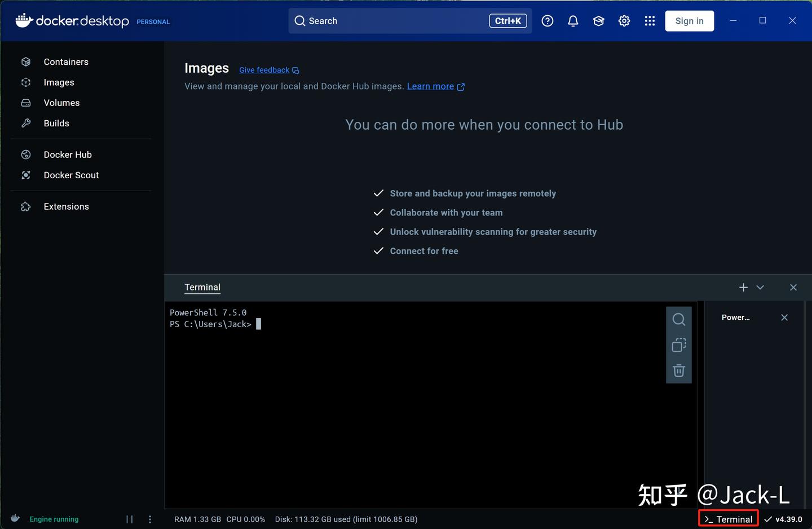Focus the Search field in header
Image resolution: width=812 pixels, height=529 pixels.
tap(410, 21)
